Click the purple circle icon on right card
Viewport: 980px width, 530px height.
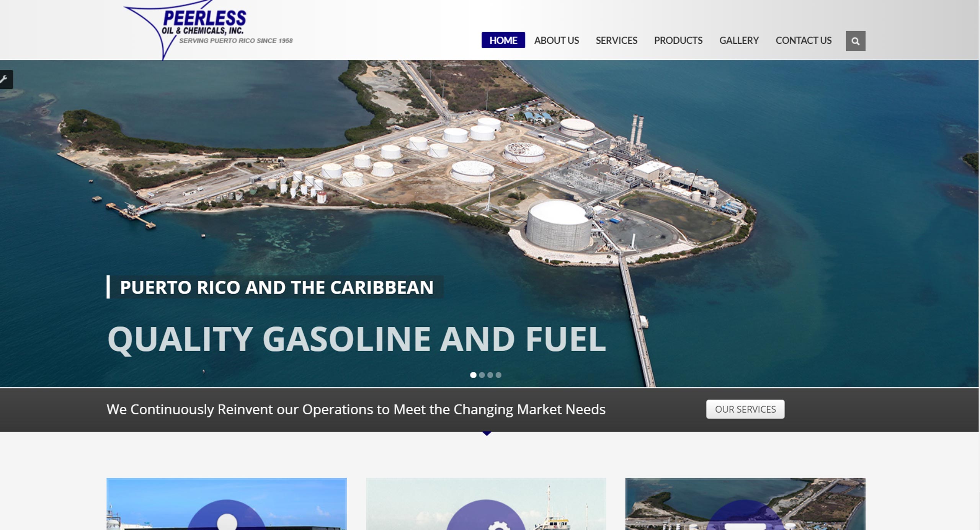pyautogui.click(x=745, y=515)
